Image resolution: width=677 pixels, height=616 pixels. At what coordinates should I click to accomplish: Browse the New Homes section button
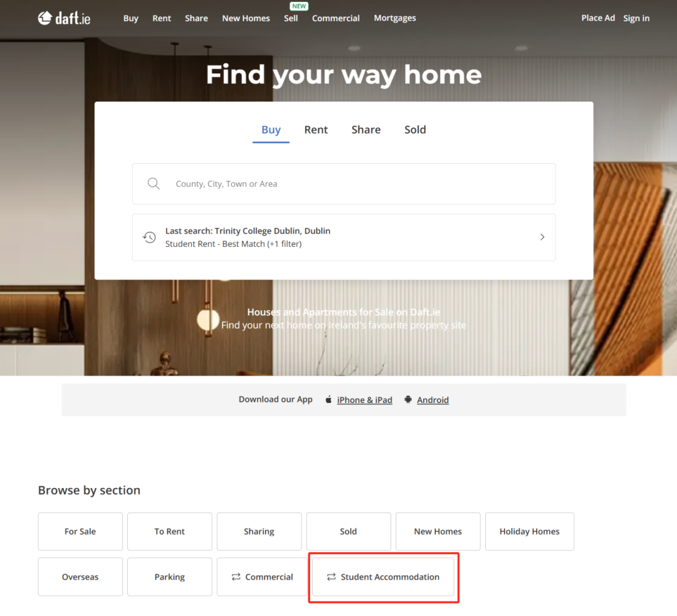(438, 531)
